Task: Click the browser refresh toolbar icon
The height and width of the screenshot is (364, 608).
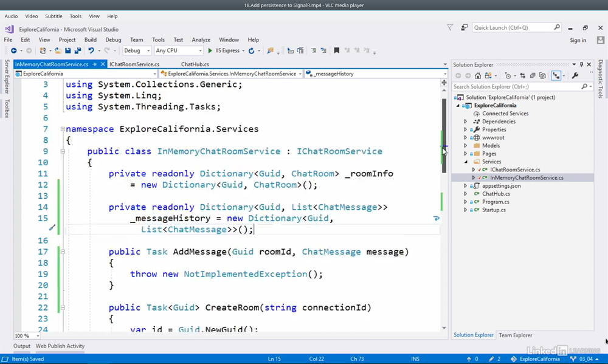Action: [251, 51]
